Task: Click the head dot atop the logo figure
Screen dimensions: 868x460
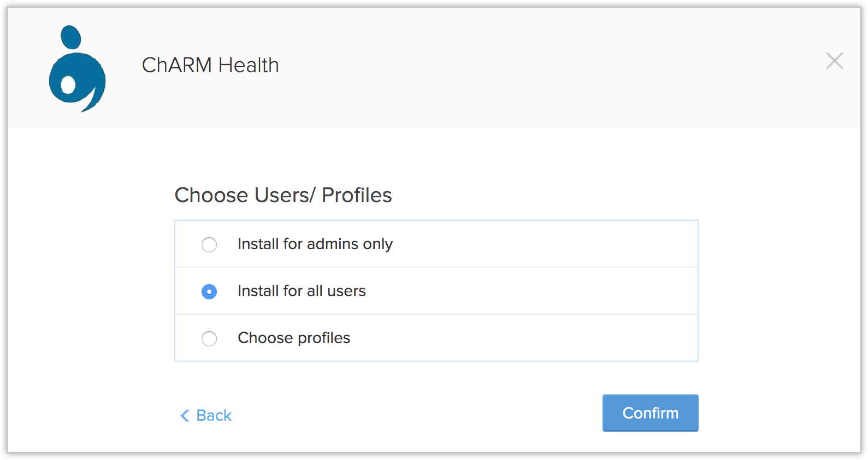Action: pos(70,37)
